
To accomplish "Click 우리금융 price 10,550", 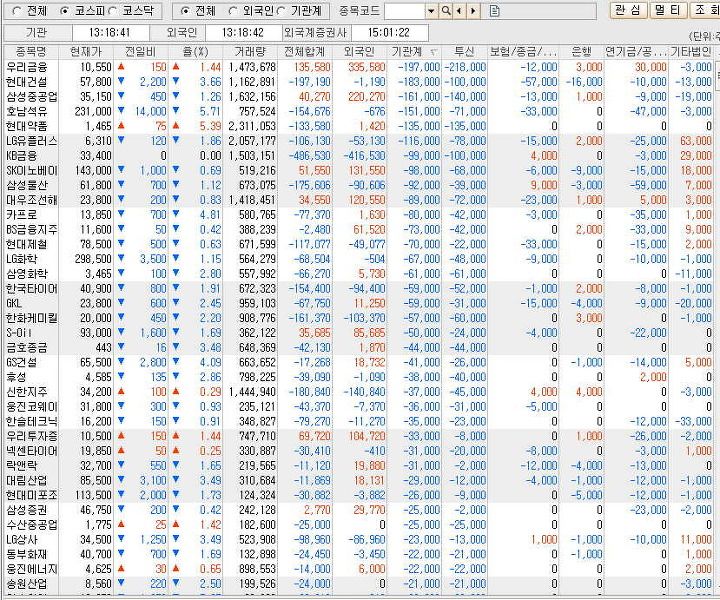I will click(96, 67).
